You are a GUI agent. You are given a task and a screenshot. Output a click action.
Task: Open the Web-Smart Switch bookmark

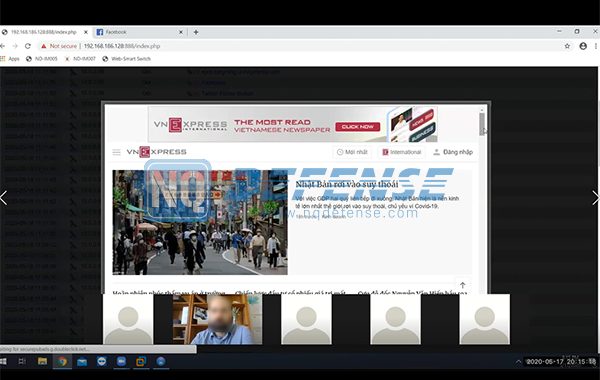point(127,59)
